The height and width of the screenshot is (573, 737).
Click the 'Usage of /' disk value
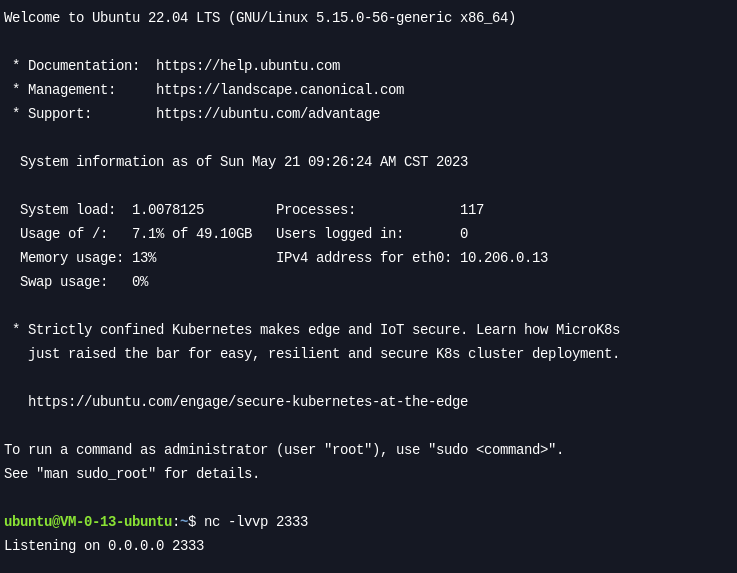point(192,234)
